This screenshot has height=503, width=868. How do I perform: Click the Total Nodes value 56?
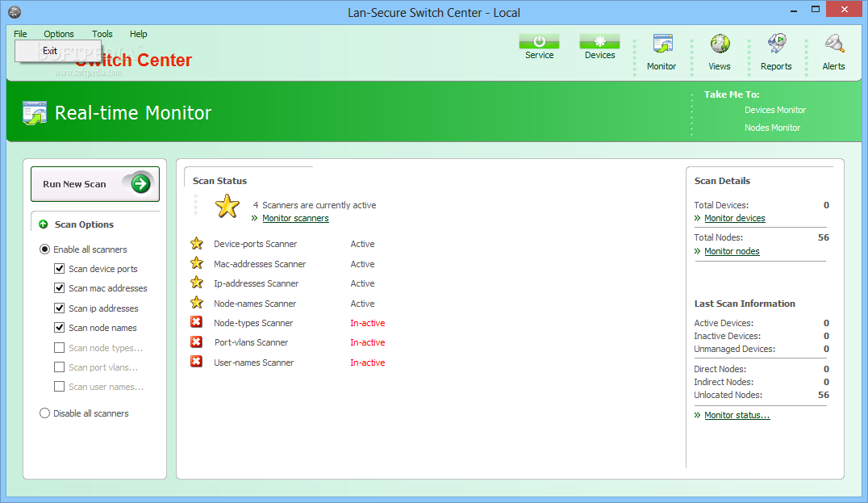[824, 237]
